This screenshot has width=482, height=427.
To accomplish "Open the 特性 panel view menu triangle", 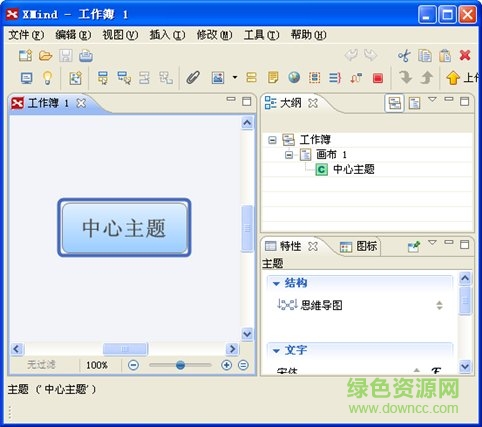I will (x=432, y=243).
